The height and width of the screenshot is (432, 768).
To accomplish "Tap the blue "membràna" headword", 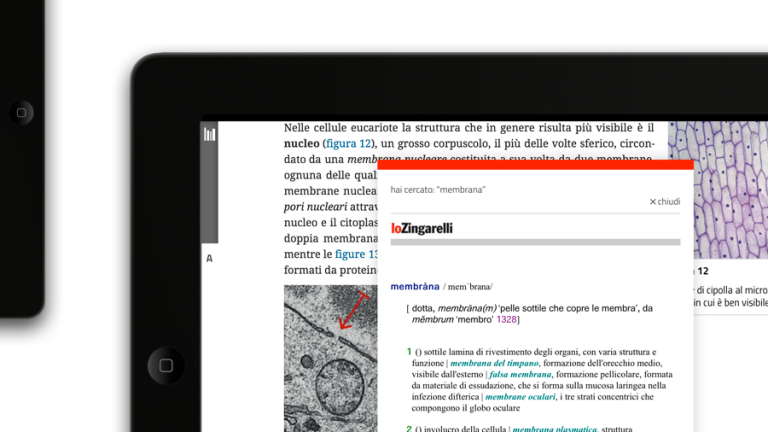I will point(415,287).
